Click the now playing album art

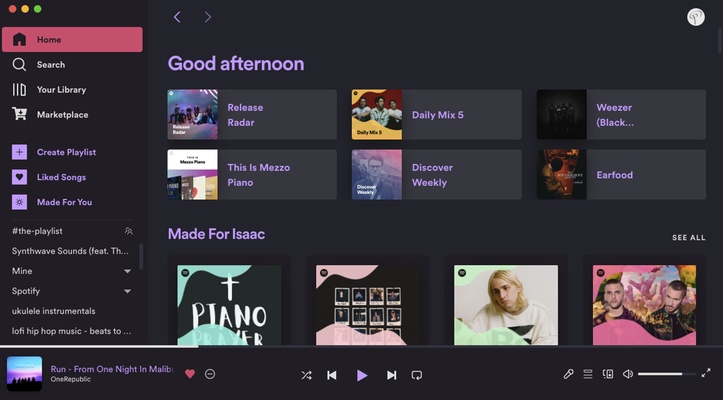pos(24,374)
